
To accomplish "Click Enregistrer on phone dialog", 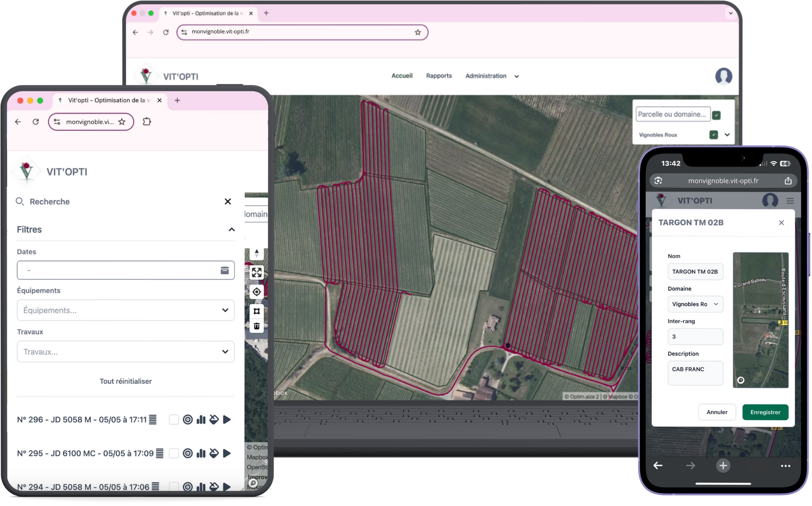I will (x=765, y=412).
